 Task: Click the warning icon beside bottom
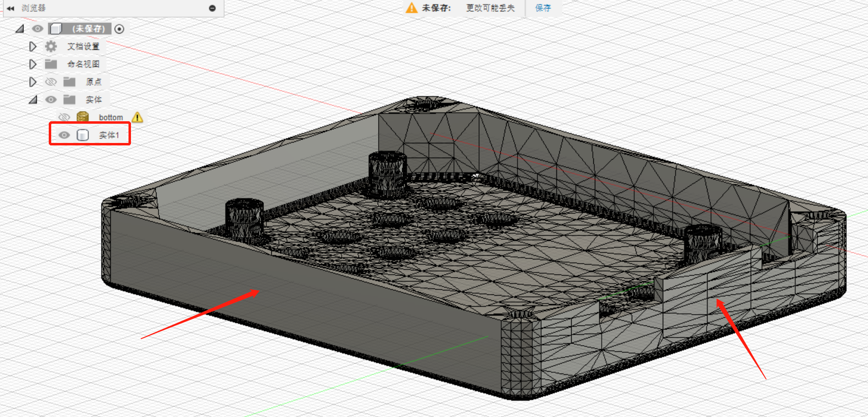pos(137,117)
